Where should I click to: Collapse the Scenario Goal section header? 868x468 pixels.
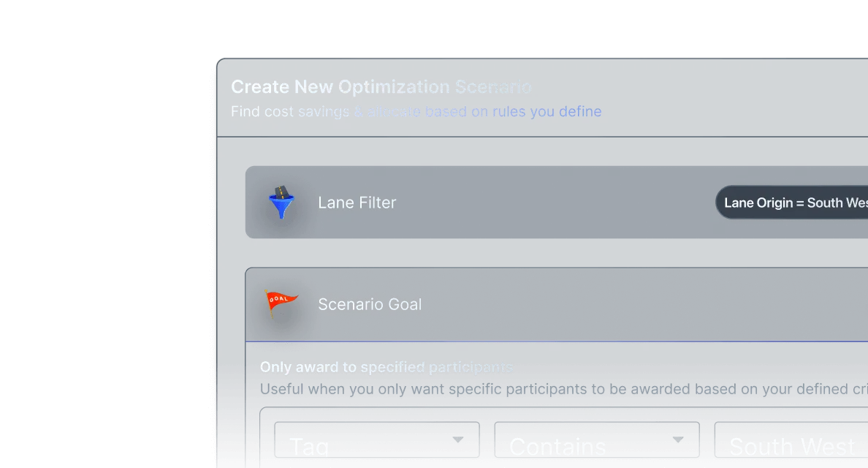coord(556,305)
